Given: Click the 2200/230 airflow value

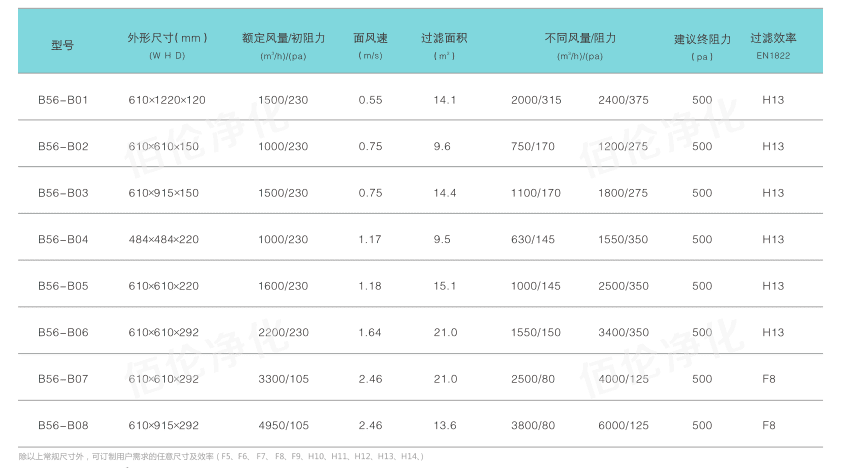Looking at the screenshot, I should click(283, 332).
